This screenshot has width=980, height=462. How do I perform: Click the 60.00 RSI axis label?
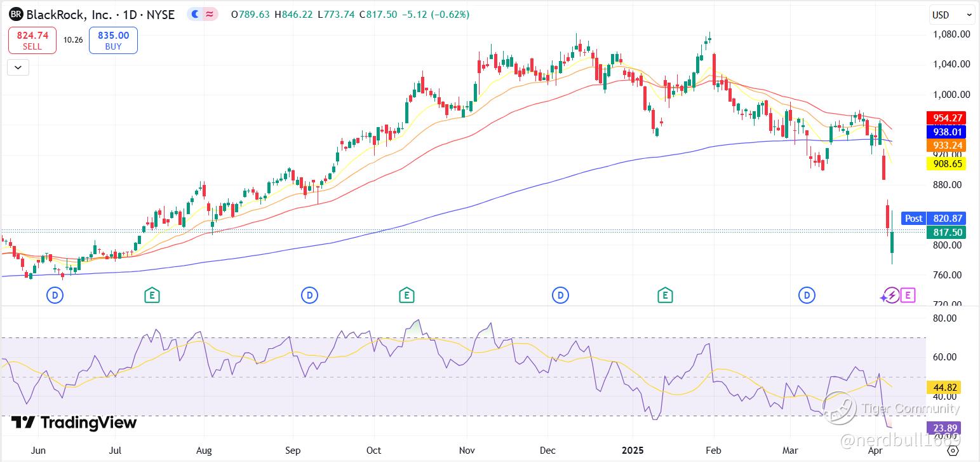[x=946, y=357]
